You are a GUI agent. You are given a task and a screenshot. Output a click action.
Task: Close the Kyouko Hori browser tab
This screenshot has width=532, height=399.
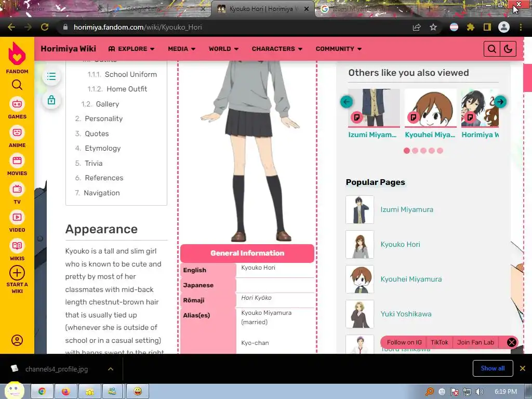(x=307, y=9)
